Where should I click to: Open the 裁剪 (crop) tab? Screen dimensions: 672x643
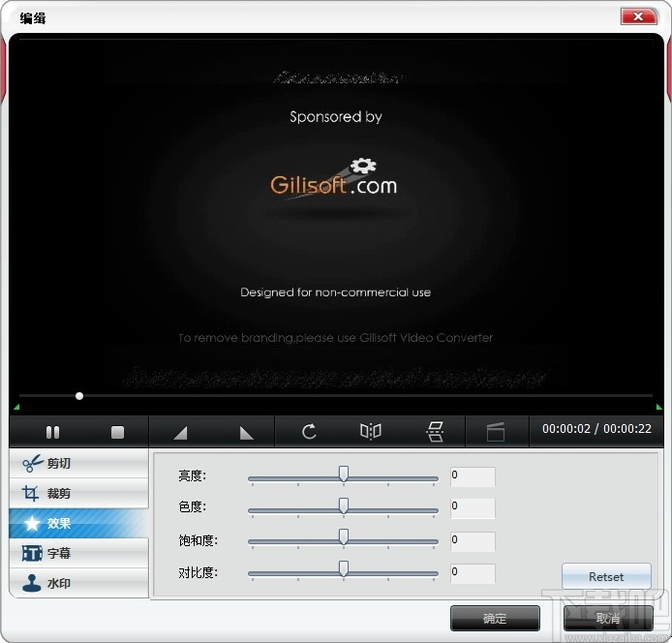78,494
